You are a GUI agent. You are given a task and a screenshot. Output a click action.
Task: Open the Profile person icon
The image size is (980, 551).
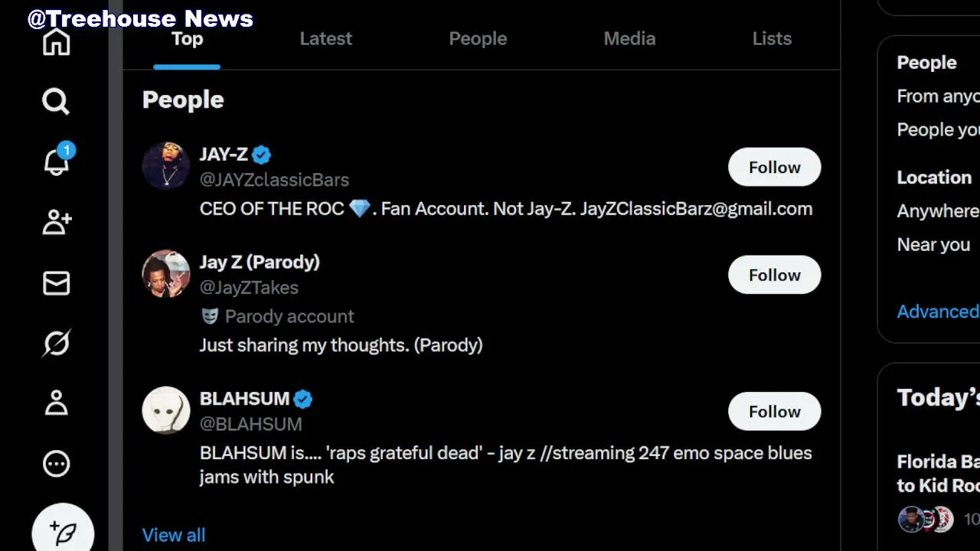[x=56, y=403]
